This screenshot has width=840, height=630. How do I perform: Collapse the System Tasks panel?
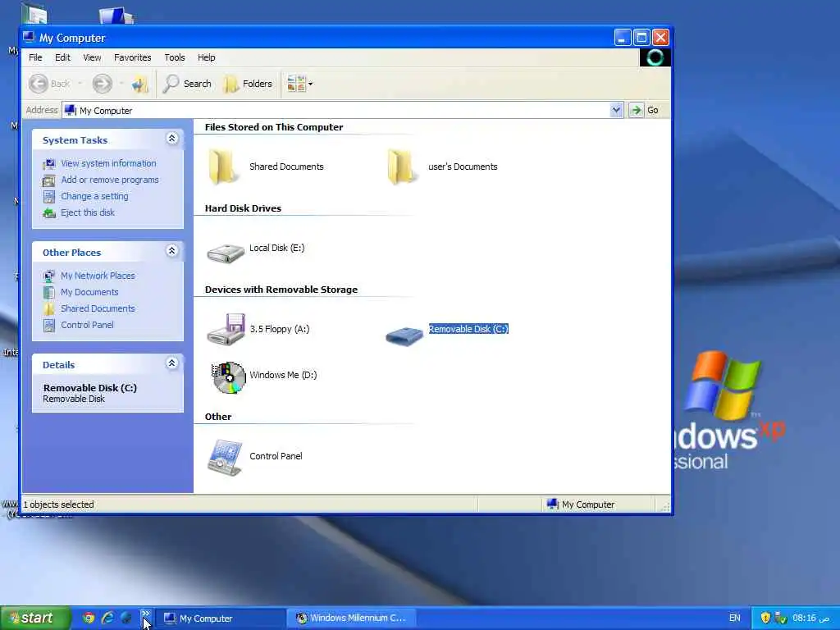(172, 139)
